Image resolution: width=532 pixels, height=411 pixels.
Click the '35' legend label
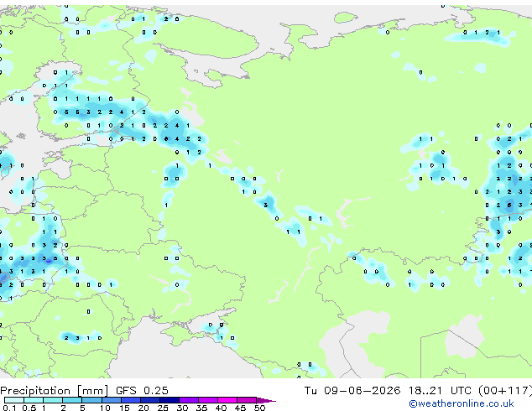click(201, 408)
